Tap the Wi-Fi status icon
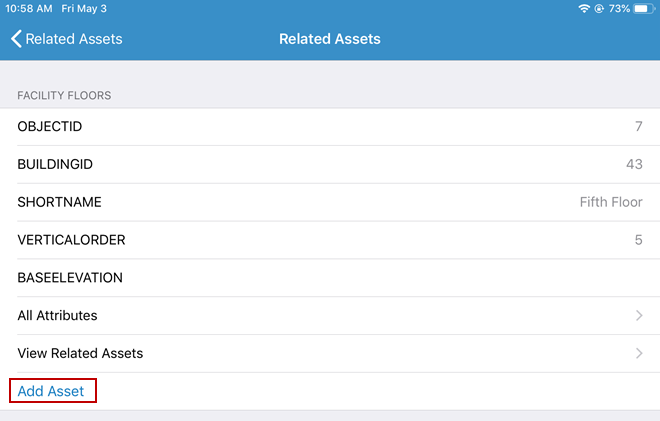 coord(584,8)
